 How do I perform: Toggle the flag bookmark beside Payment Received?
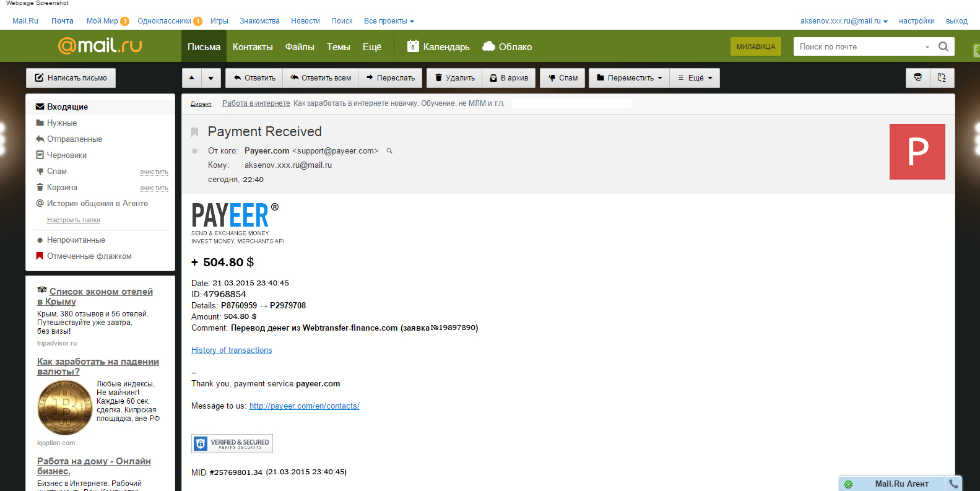tap(194, 132)
